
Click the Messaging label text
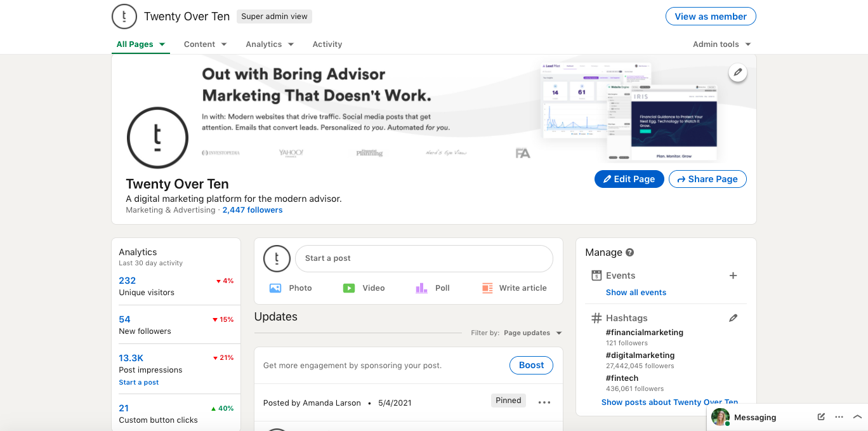coord(755,418)
